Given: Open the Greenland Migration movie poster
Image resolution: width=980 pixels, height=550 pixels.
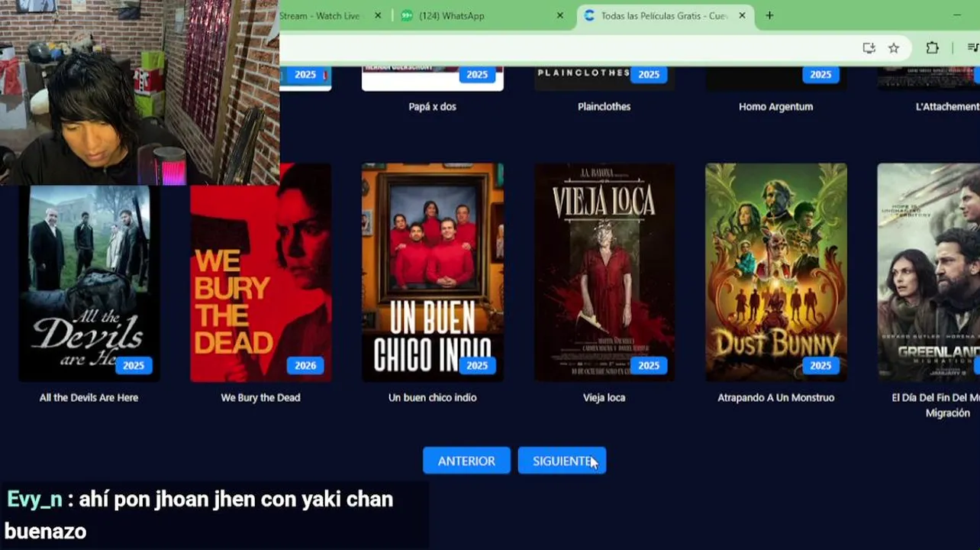Looking at the screenshot, I should click(928, 272).
